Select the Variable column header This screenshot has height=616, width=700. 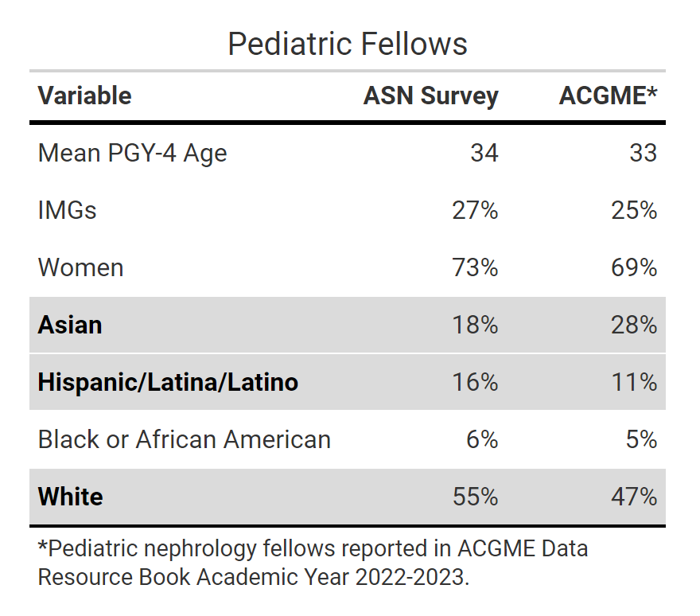point(85,96)
